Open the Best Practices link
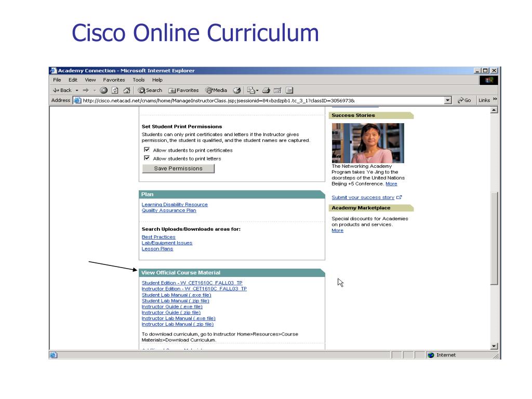The image size is (532, 399). tap(158, 237)
